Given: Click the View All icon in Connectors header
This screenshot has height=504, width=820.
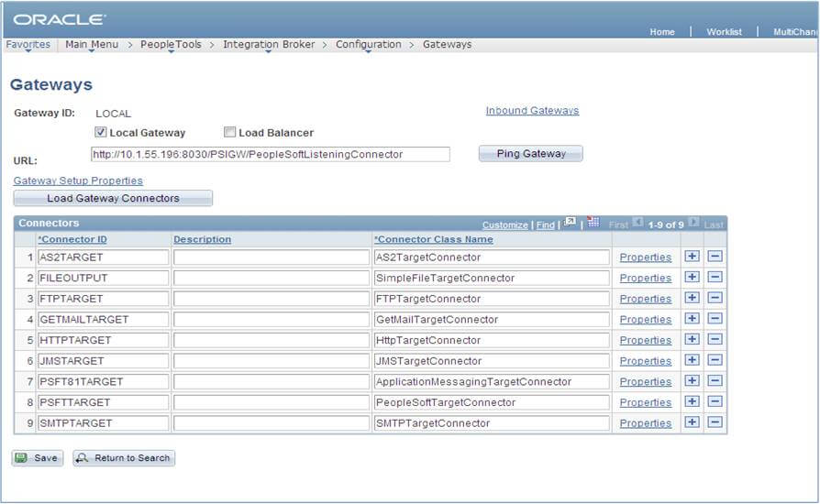Looking at the screenshot, I should tap(570, 223).
